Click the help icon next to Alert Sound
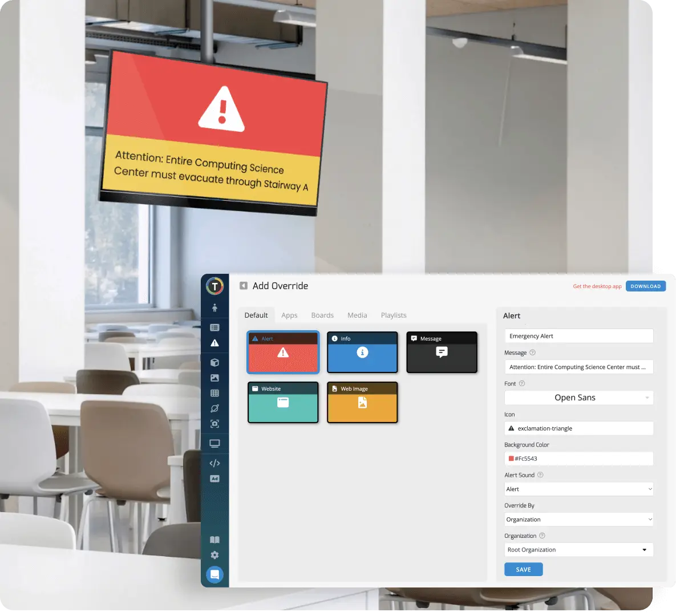Image resolution: width=676 pixels, height=616 pixels. click(x=540, y=475)
